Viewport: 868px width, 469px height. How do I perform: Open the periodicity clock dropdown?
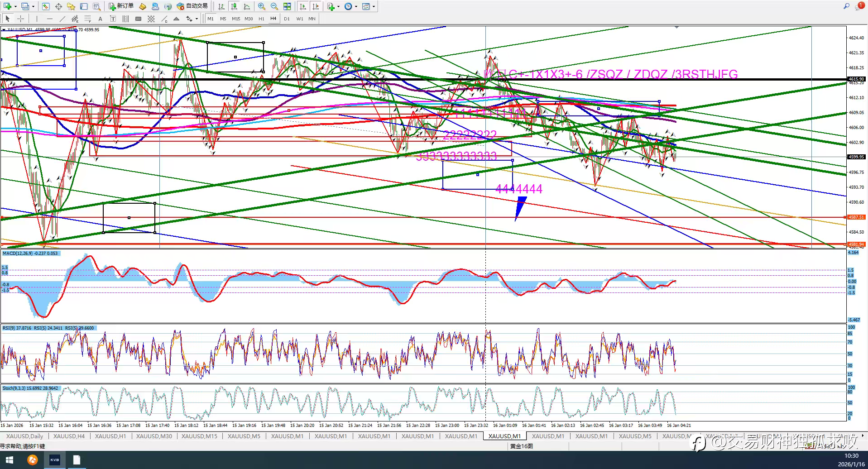tap(356, 6)
